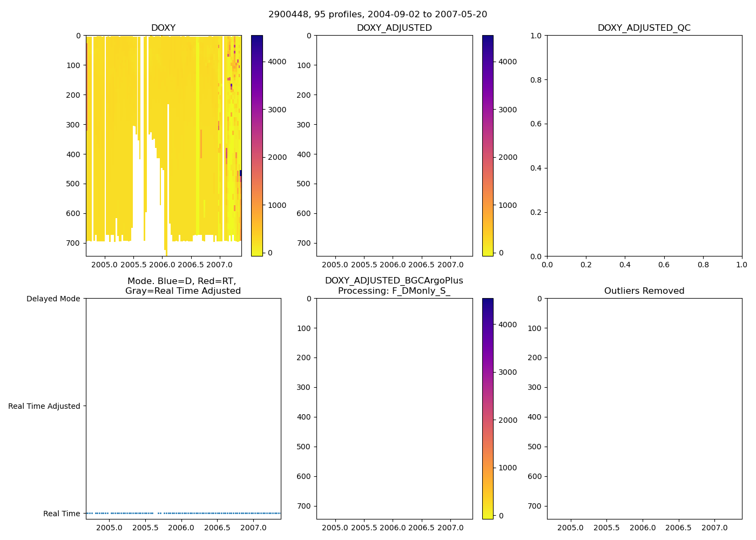Click the 'Real Time Adjusted' y-axis label

pos(44,407)
